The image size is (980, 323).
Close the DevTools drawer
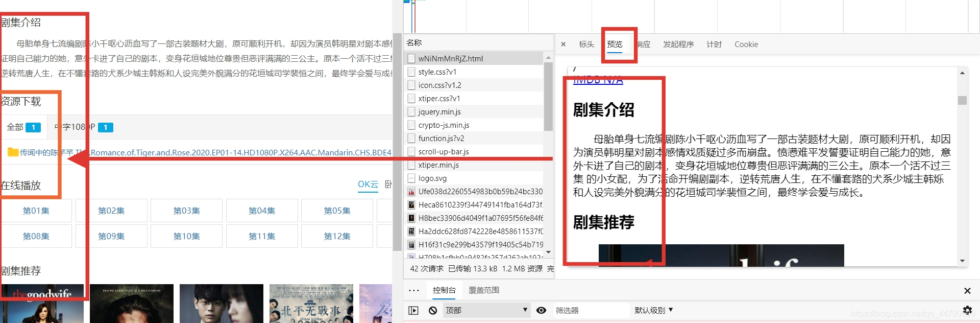pyautogui.click(x=967, y=290)
